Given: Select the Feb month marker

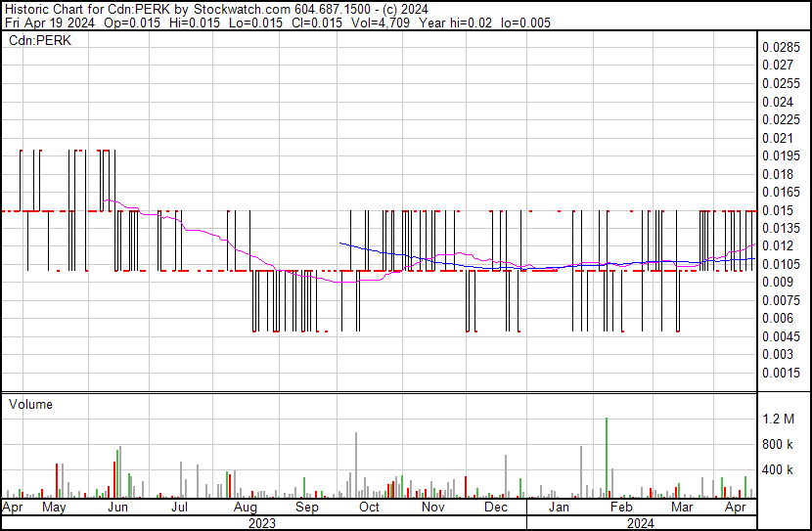Looking at the screenshot, I should [620, 509].
